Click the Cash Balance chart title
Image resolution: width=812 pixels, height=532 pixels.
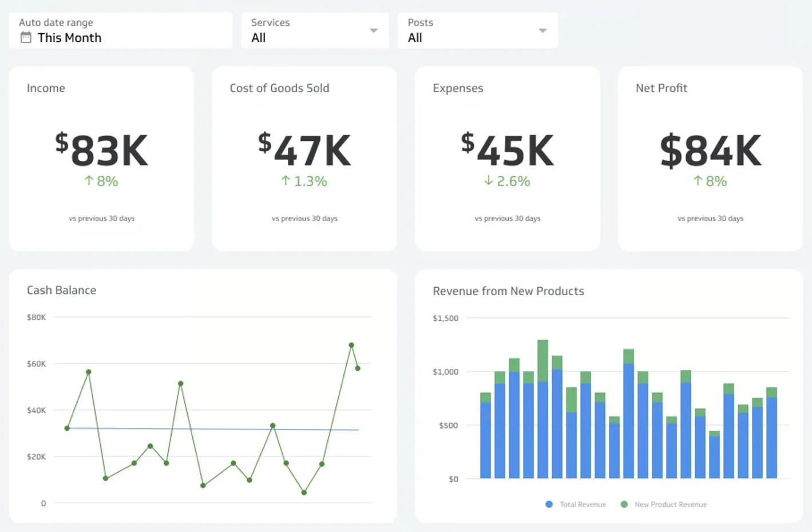coord(61,290)
